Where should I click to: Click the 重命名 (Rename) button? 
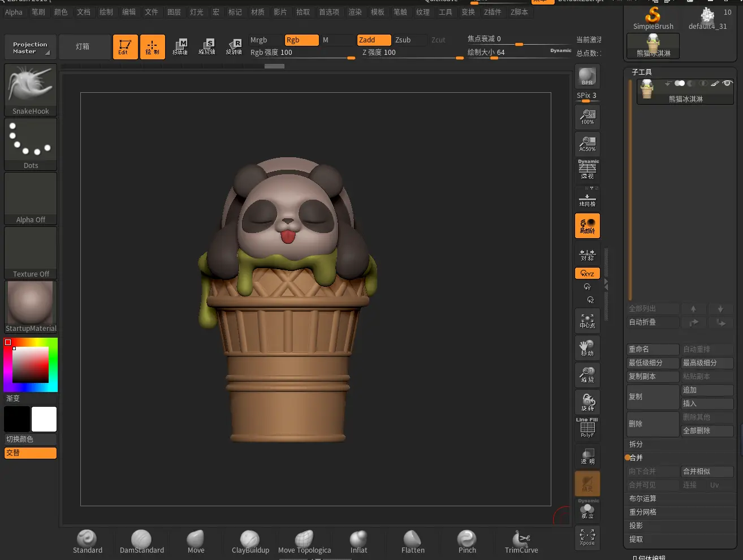tap(652, 349)
